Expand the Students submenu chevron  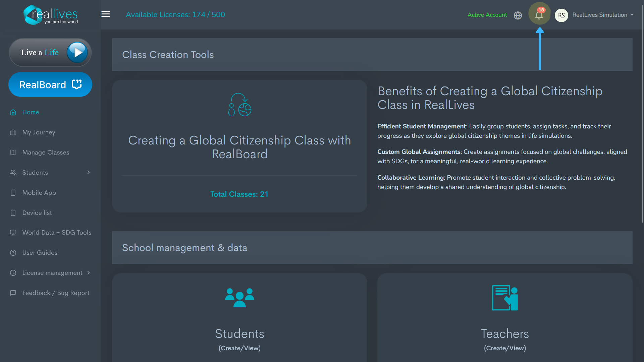point(89,172)
